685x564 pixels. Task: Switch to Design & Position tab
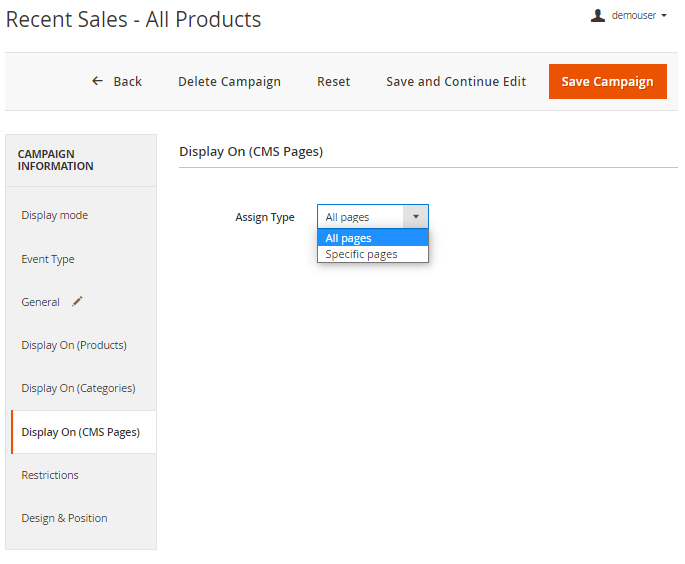[64, 518]
